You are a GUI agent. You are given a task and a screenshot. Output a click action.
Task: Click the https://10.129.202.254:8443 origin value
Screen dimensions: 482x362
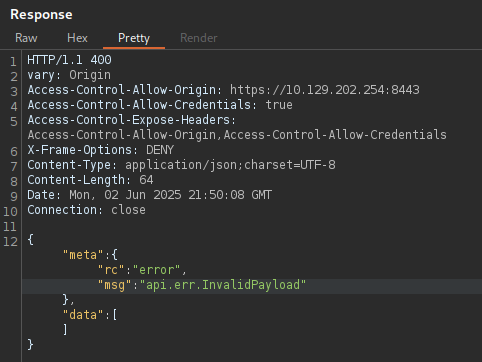tap(325, 90)
